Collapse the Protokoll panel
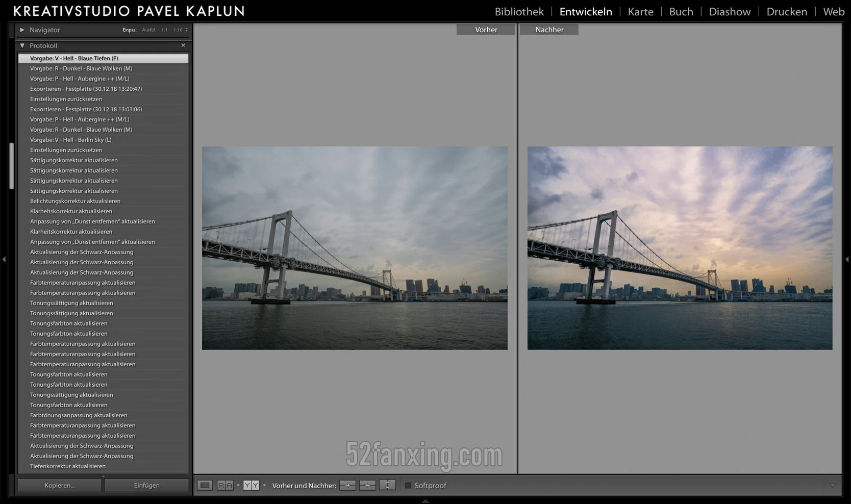The height and width of the screenshot is (504, 851). [x=22, y=45]
